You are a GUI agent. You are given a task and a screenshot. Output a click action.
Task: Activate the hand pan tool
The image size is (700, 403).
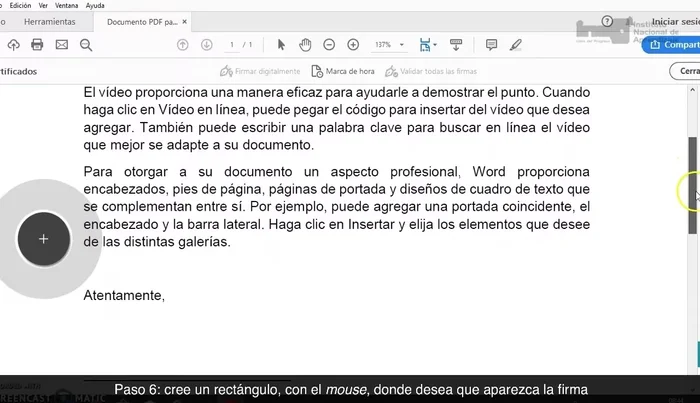point(305,45)
